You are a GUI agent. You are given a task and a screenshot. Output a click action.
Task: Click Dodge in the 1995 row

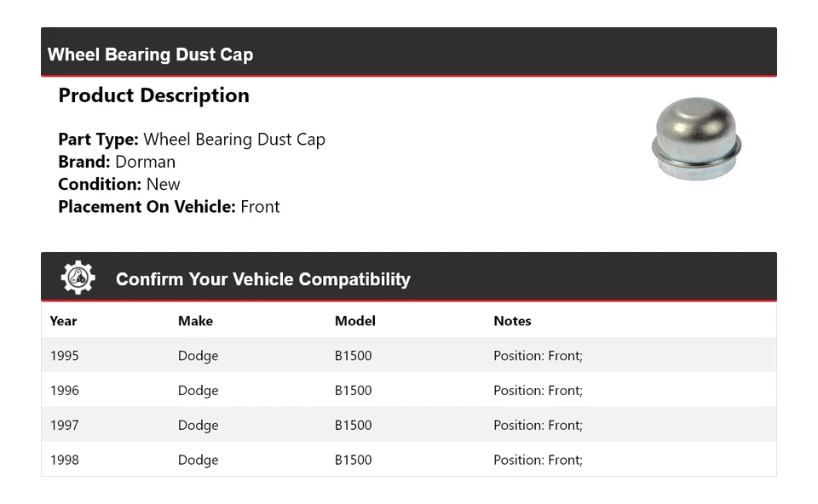point(198,356)
